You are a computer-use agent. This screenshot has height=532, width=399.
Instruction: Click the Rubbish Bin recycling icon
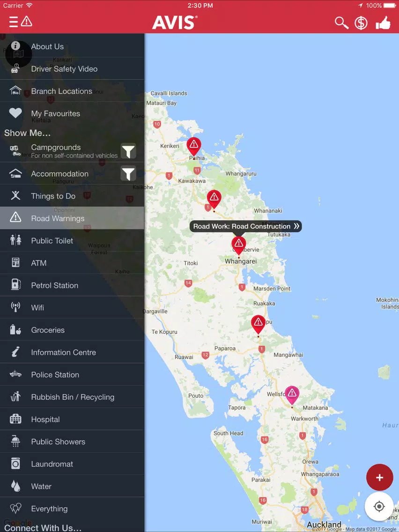(15, 396)
